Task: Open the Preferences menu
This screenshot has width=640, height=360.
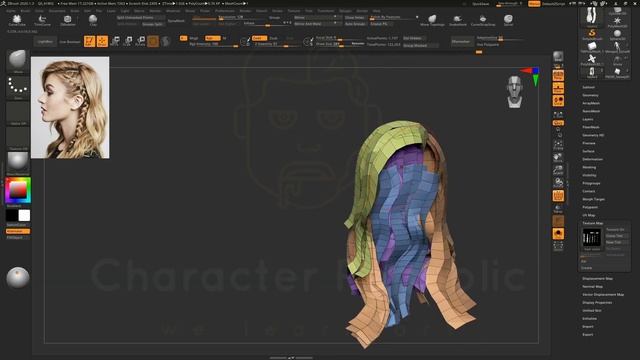Action: click(x=225, y=11)
